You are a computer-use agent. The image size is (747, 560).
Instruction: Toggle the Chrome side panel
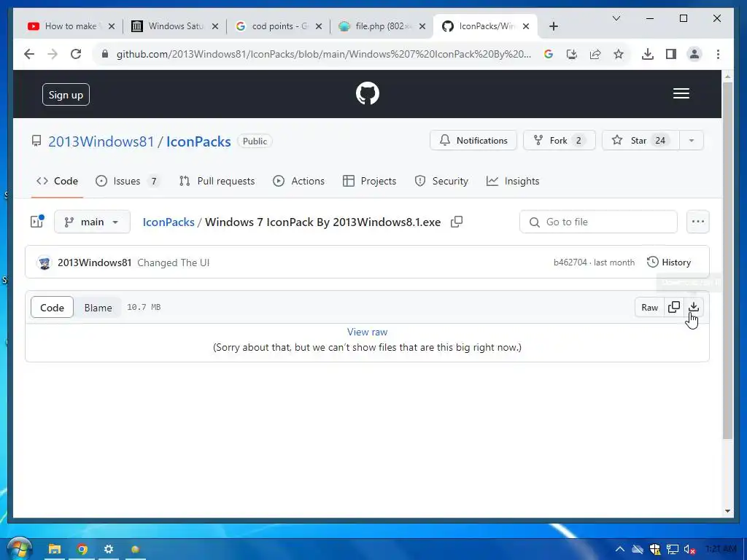point(671,54)
